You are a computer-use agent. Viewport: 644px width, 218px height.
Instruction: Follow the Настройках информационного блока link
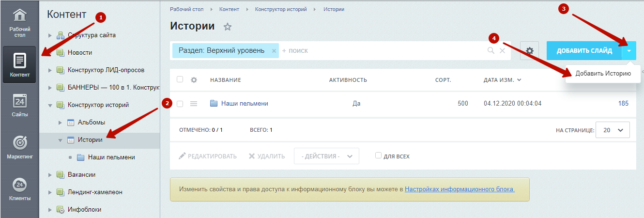pos(460,189)
